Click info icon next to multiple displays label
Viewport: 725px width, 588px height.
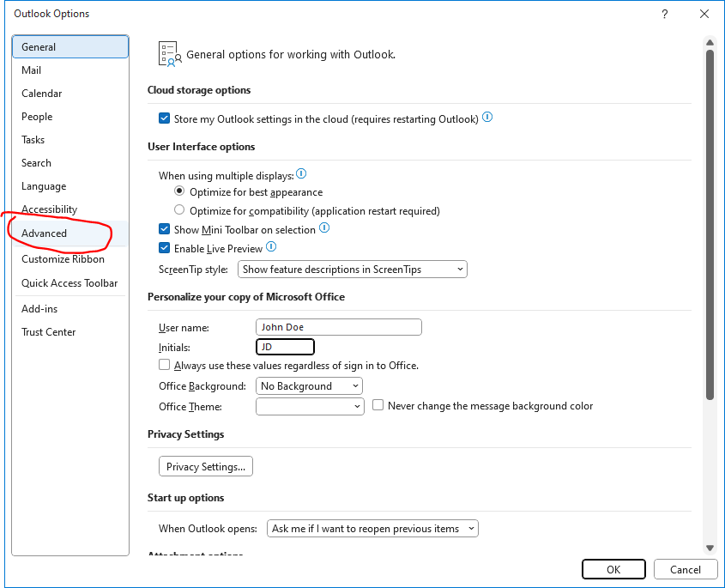coord(301,174)
